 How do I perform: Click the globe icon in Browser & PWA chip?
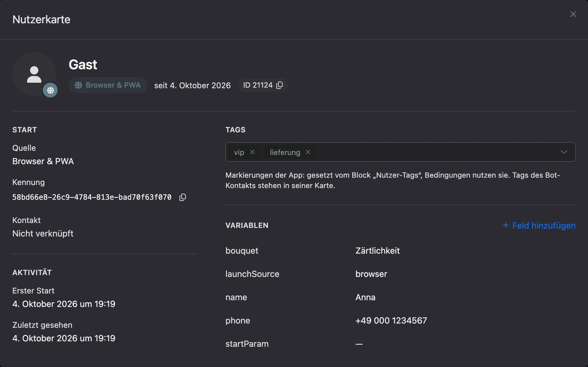pyautogui.click(x=78, y=85)
